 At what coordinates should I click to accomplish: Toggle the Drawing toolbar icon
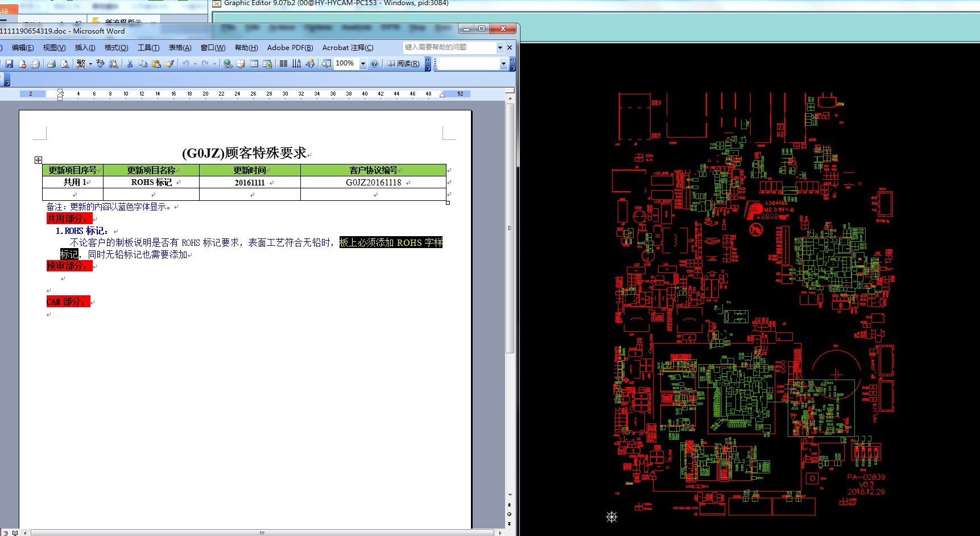pos(310,64)
